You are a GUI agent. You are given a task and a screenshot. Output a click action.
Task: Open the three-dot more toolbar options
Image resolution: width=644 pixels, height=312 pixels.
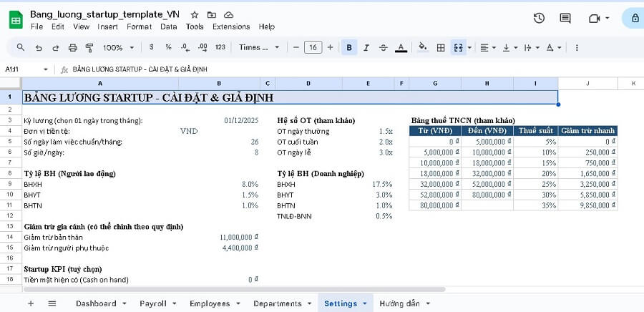click(x=577, y=48)
